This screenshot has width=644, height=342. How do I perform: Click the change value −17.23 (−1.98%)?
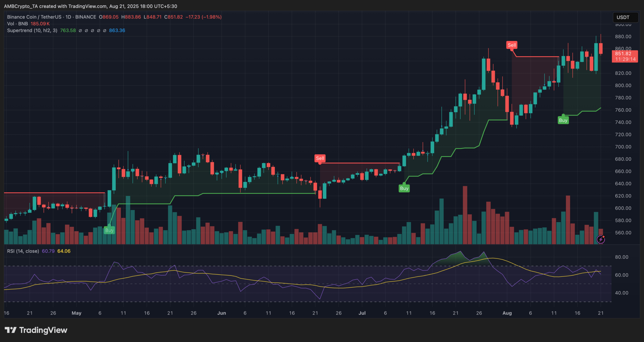click(204, 17)
